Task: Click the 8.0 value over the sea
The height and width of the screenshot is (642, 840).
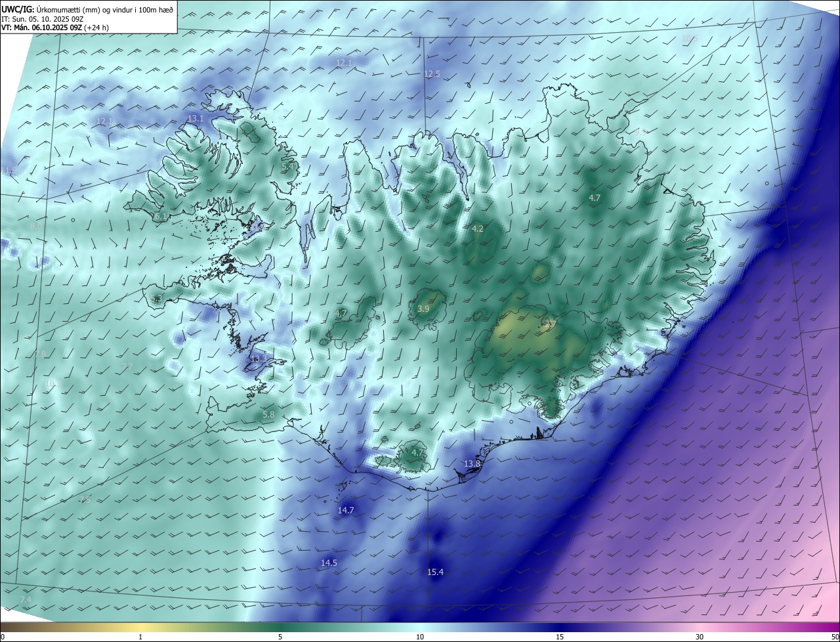Action: [36, 226]
